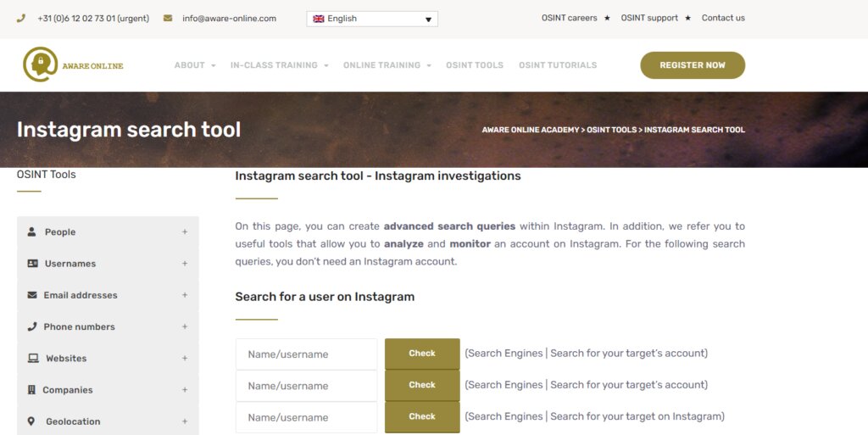Open Online Training dropdown menu
Screen dimensions: 868x435
point(387,65)
